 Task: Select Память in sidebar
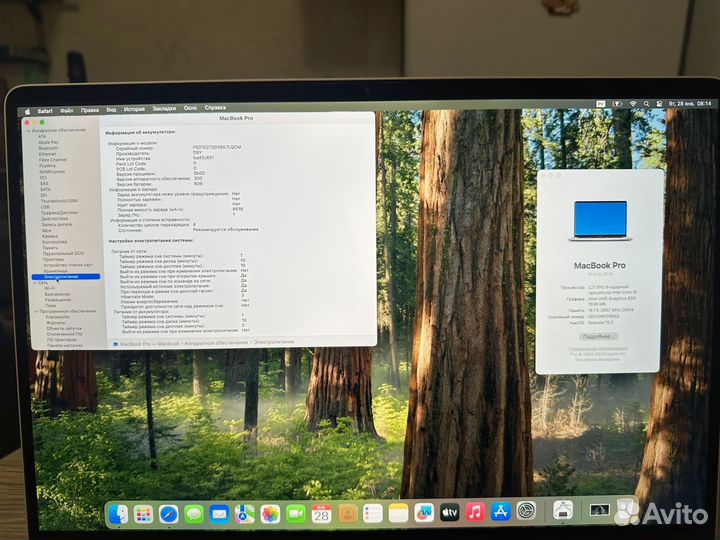coord(51,248)
